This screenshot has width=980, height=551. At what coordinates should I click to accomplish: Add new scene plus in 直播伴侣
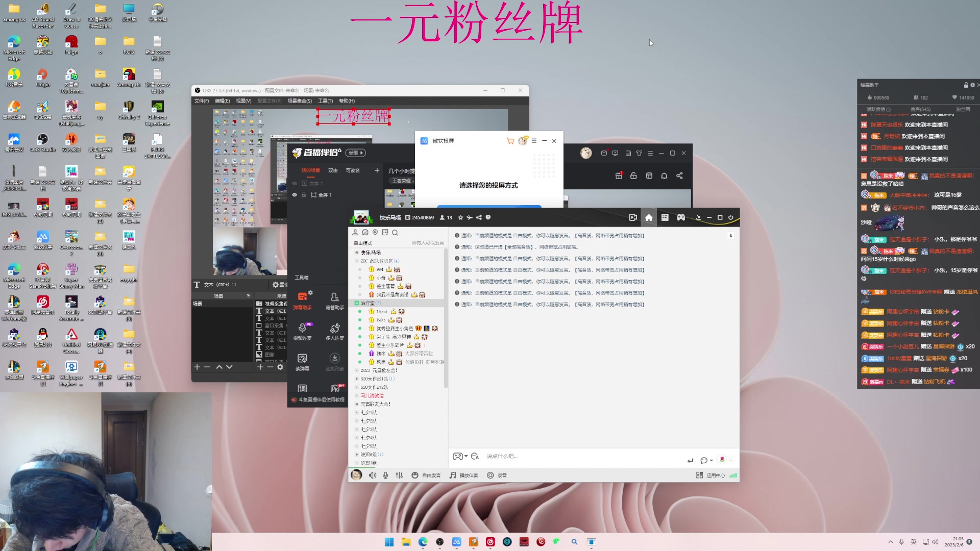click(377, 170)
